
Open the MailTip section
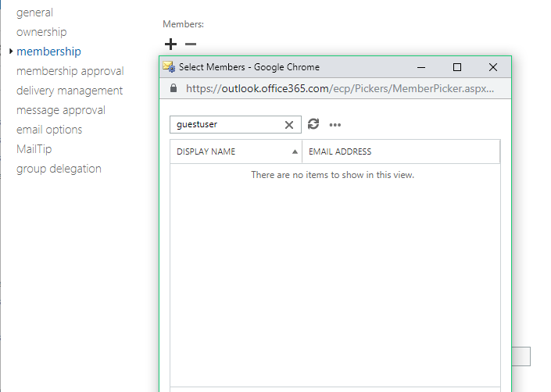(34, 149)
